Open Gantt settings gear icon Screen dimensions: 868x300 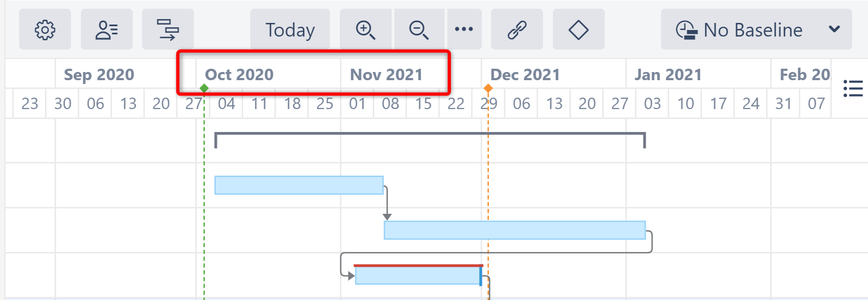click(45, 29)
